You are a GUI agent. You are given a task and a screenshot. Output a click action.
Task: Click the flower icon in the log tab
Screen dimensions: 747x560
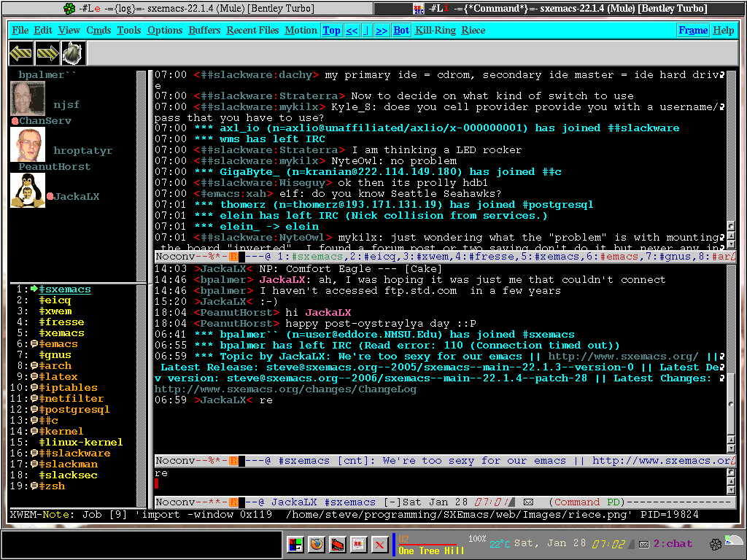click(x=69, y=8)
